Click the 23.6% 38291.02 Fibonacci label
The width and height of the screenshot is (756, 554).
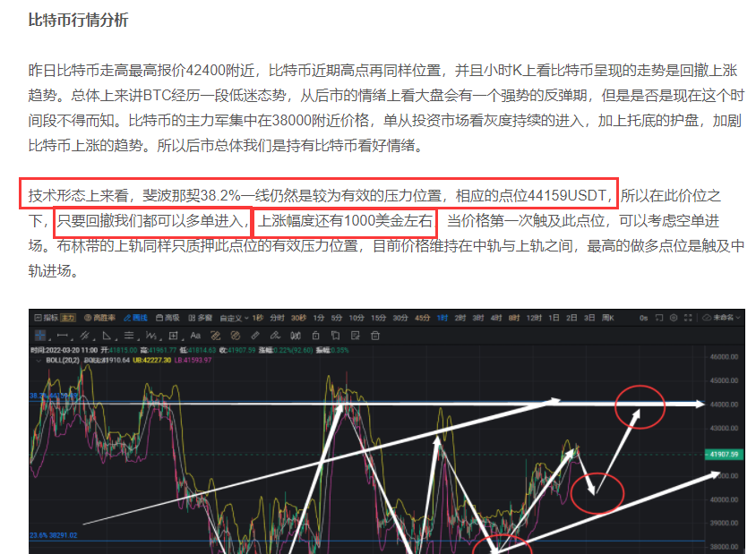54,535
